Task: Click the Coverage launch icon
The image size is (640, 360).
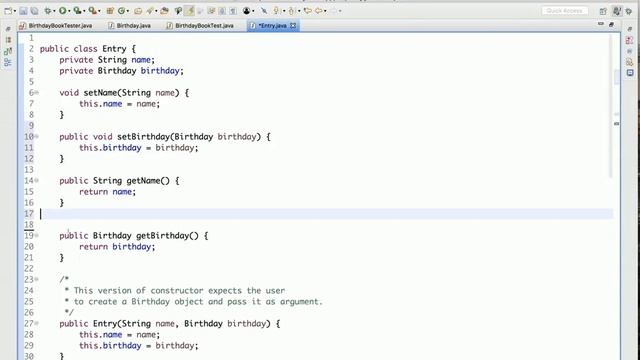Action: click(x=77, y=11)
